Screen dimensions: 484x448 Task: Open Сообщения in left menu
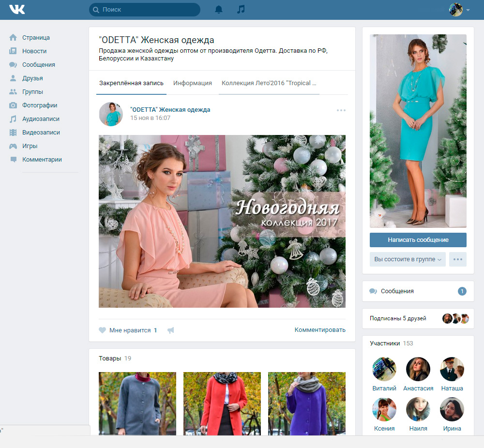click(39, 65)
